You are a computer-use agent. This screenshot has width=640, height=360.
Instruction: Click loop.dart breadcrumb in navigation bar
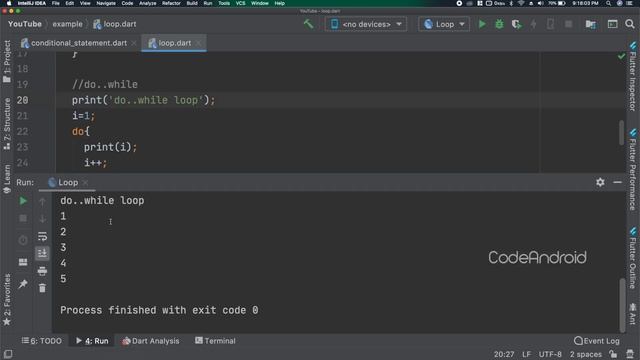pos(115,24)
